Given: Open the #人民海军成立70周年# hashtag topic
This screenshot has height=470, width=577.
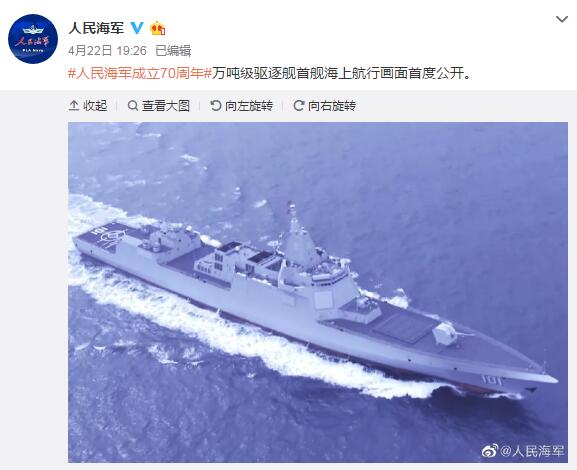Looking at the screenshot, I should pos(140,73).
